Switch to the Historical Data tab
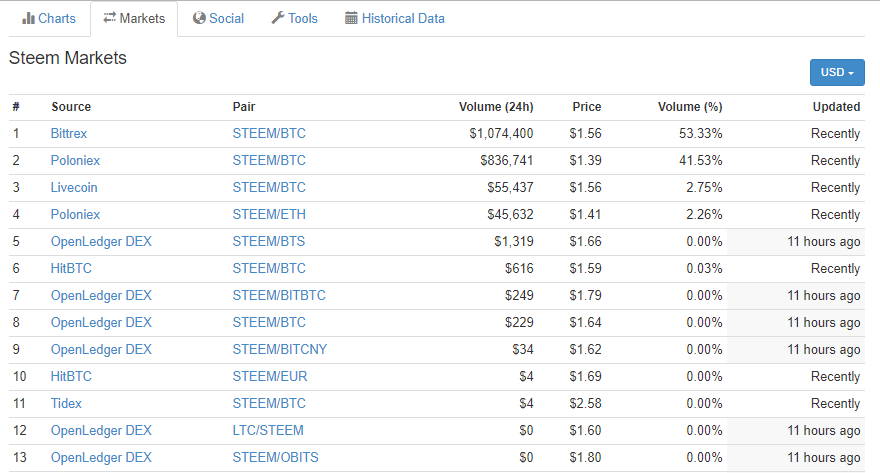Screen dimensions: 880x473 point(402,19)
